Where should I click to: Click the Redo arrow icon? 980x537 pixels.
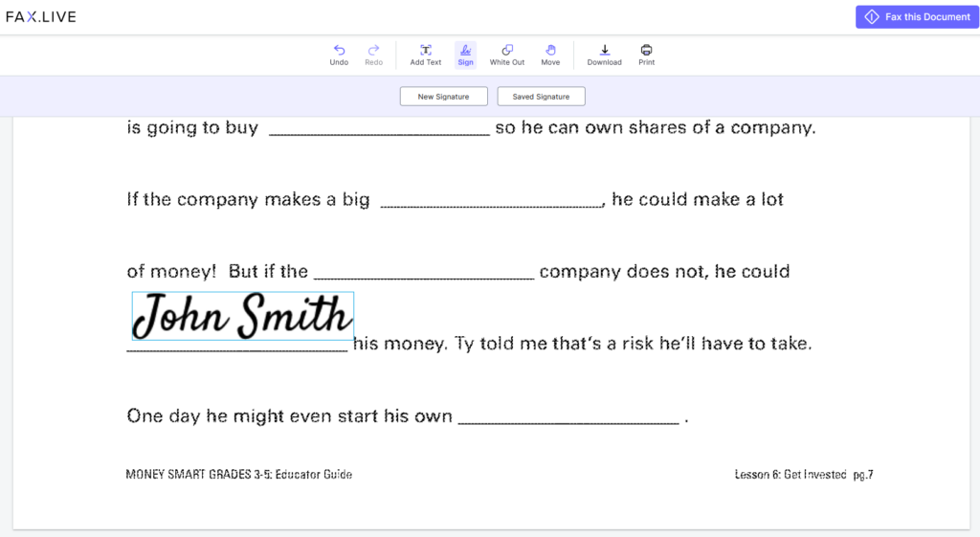(x=374, y=50)
